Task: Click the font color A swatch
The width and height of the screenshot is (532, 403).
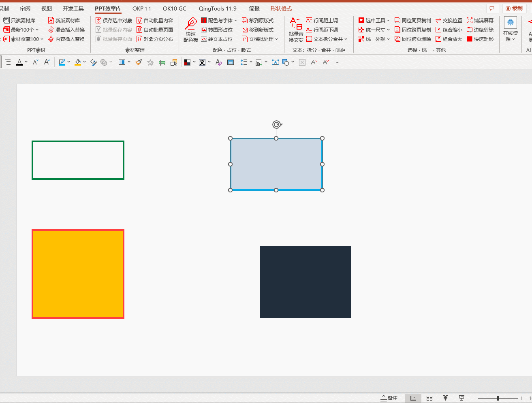Action: click(x=19, y=62)
